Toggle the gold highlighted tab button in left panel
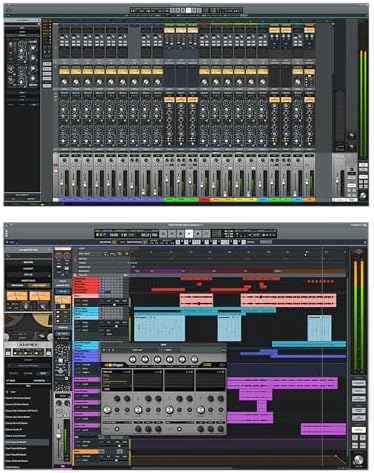The height and width of the screenshot is (473, 374). [39, 286]
